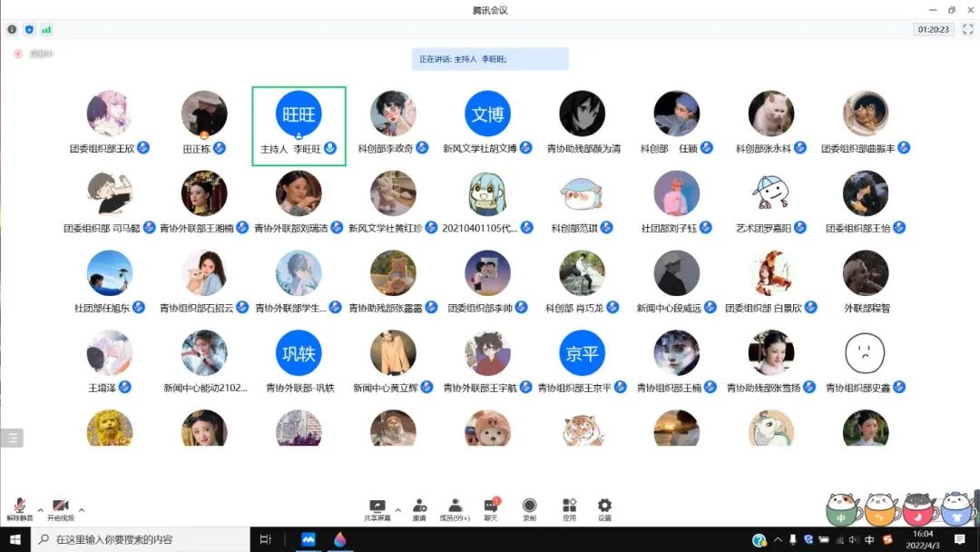Click the Share Screen (共享屏幕) button
This screenshot has height=552, width=980.
(x=377, y=508)
